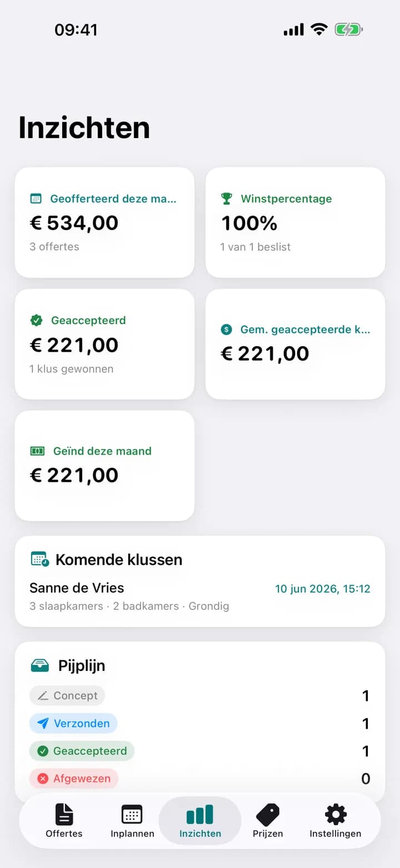Tap the Pijplijn inbox tray icon

point(40,665)
